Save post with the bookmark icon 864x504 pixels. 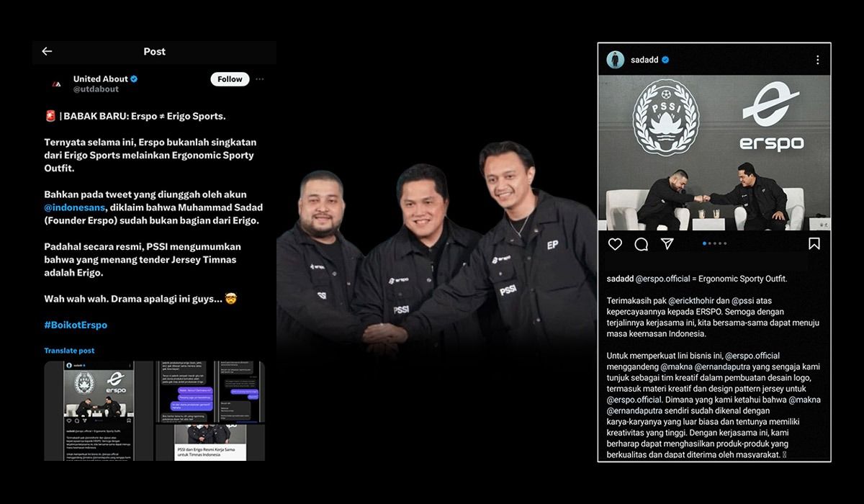814,244
